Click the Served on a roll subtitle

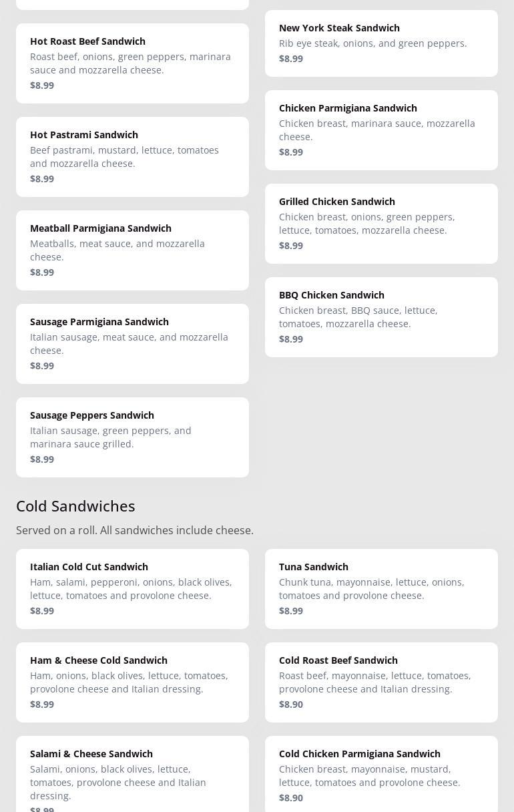[x=135, y=530]
